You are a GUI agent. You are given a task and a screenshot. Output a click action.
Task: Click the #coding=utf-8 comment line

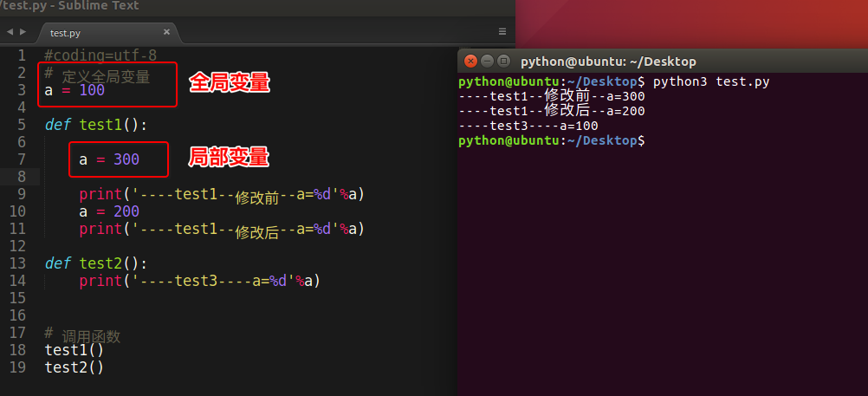tap(100, 55)
